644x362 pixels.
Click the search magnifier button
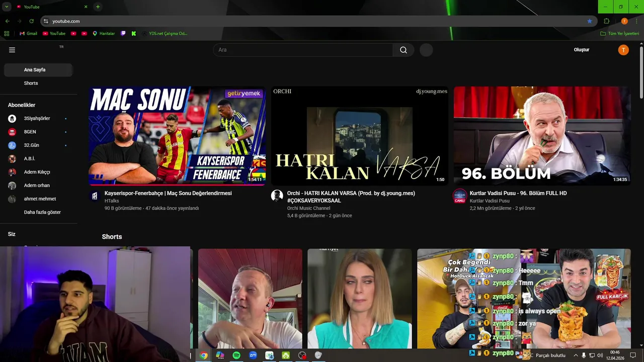(x=404, y=50)
